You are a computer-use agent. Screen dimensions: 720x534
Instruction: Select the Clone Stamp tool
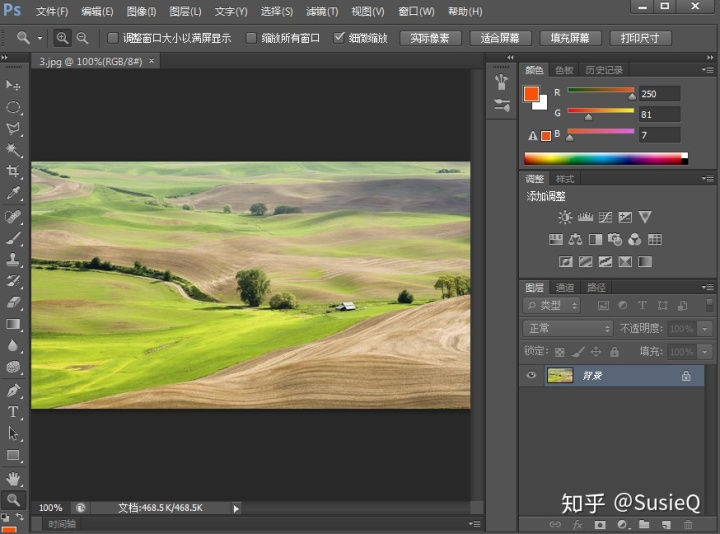point(13,259)
